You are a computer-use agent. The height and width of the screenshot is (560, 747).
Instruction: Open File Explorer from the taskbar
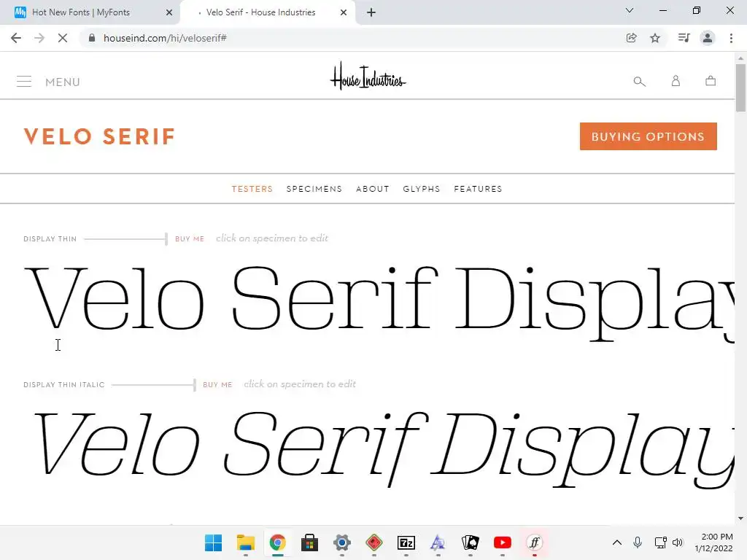pyautogui.click(x=245, y=542)
